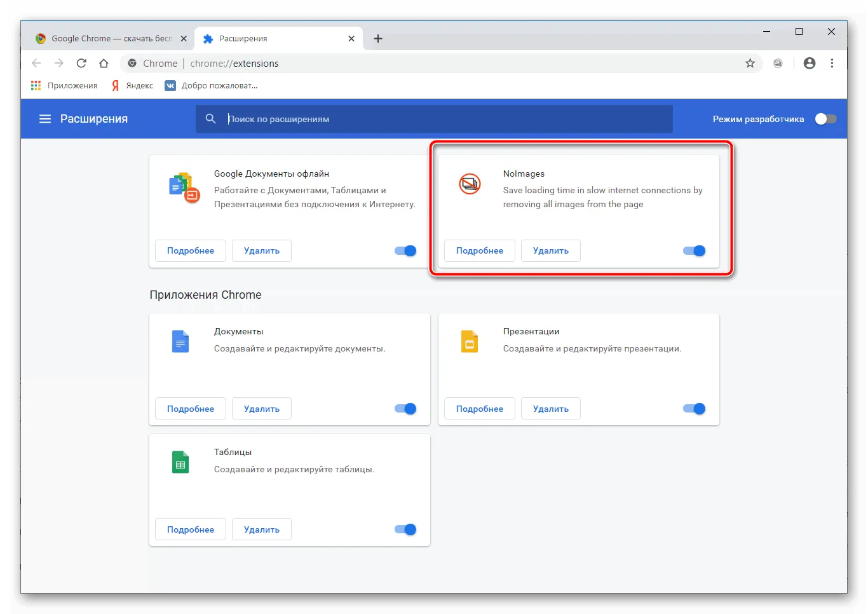The height and width of the screenshot is (614, 868).
Task: Maximize the Chrome window
Action: tap(799, 32)
